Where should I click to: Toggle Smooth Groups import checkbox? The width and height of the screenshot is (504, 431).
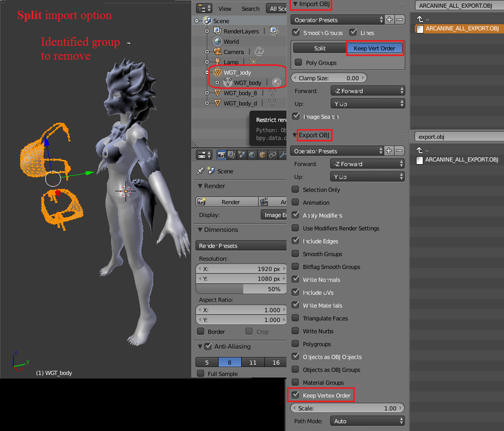click(x=296, y=32)
